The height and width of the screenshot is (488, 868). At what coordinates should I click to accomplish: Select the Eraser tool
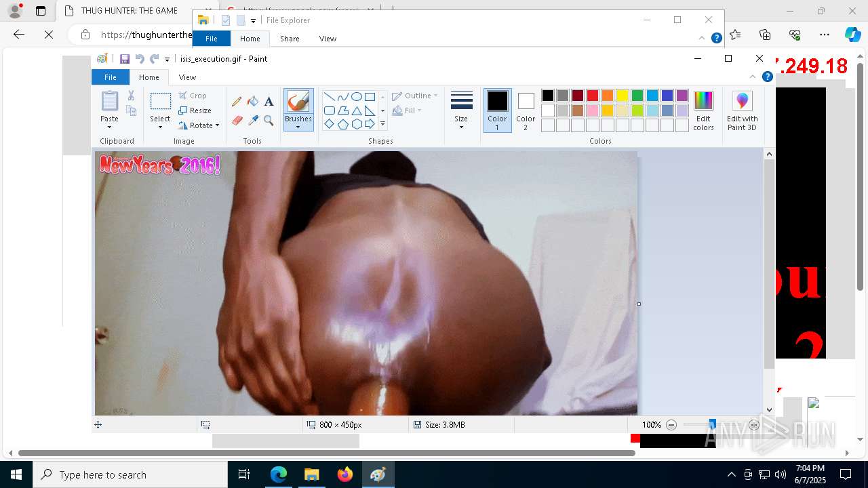(237, 121)
